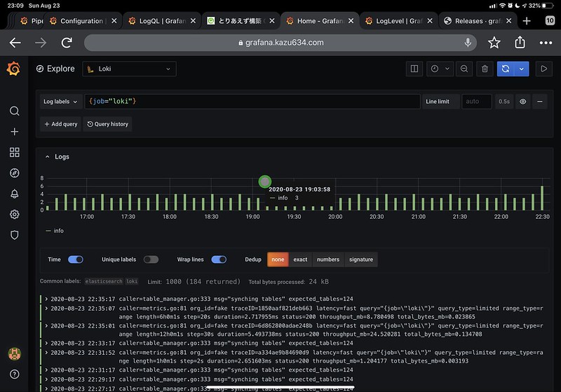This screenshot has height=392, width=561.
Task: Open Query history
Action: 108,124
